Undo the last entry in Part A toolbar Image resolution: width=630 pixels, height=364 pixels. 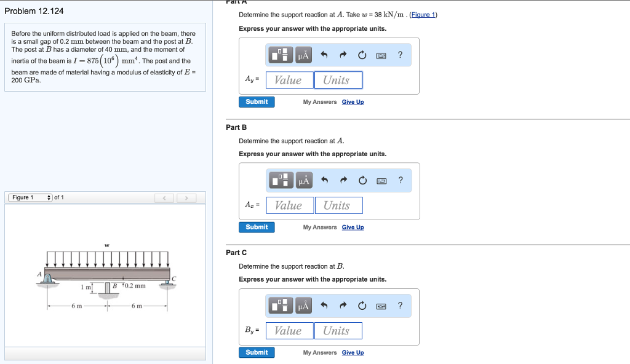pyautogui.click(x=324, y=55)
